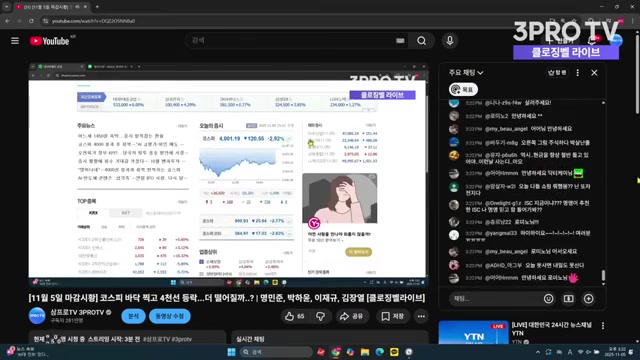Open Chrome tab search dropdown

pyautogui.click(x=7, y=7)
